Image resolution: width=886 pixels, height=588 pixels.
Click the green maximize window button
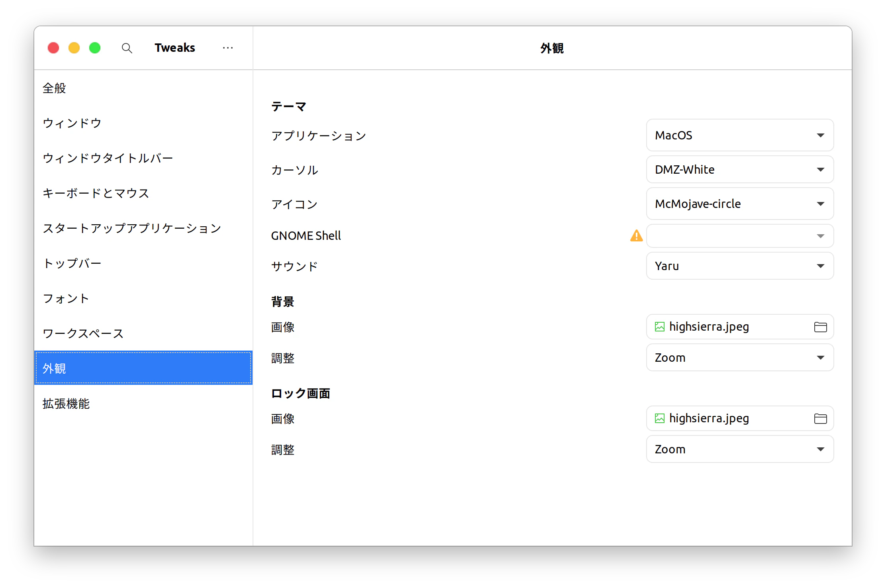pyautogui.click(x=95, y=48)
